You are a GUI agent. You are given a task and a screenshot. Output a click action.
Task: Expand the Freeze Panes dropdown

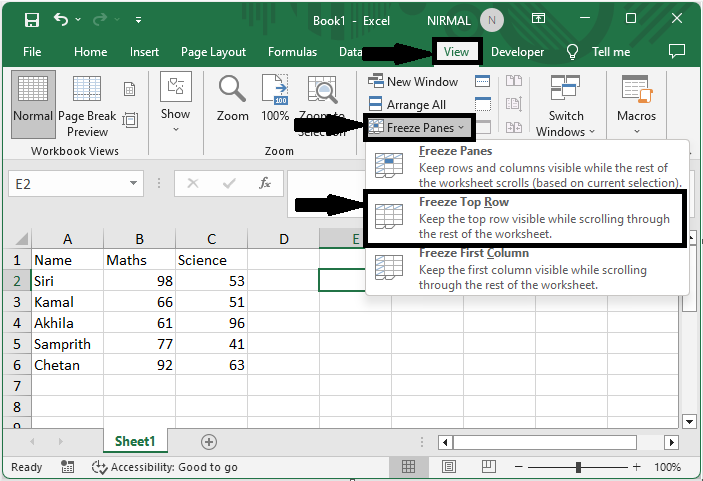418,127
